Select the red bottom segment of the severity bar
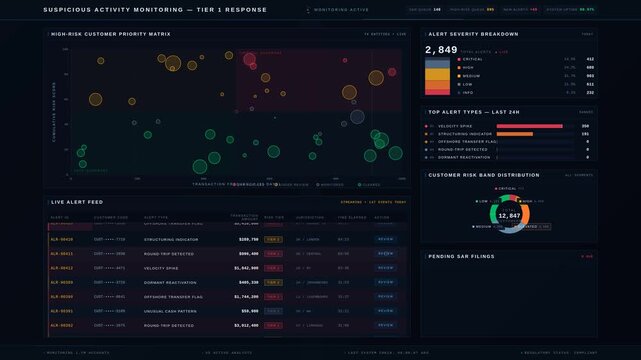Screen dimensions: 641x360 437,92
